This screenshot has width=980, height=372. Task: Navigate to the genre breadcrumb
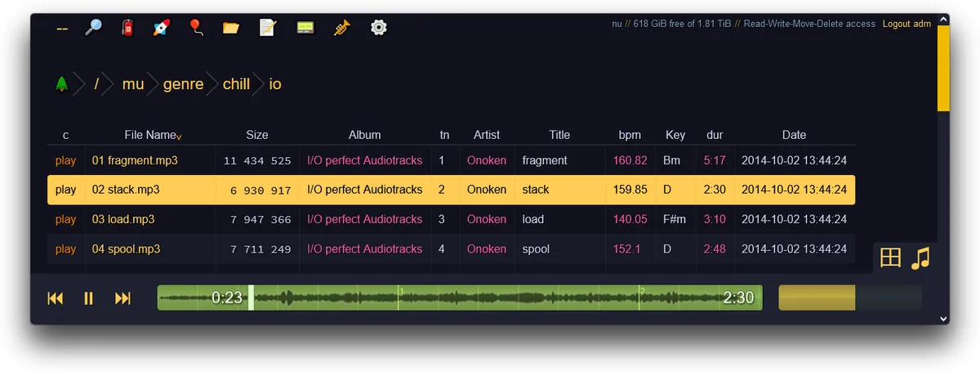pyautogui.click(x=183, y=83)
